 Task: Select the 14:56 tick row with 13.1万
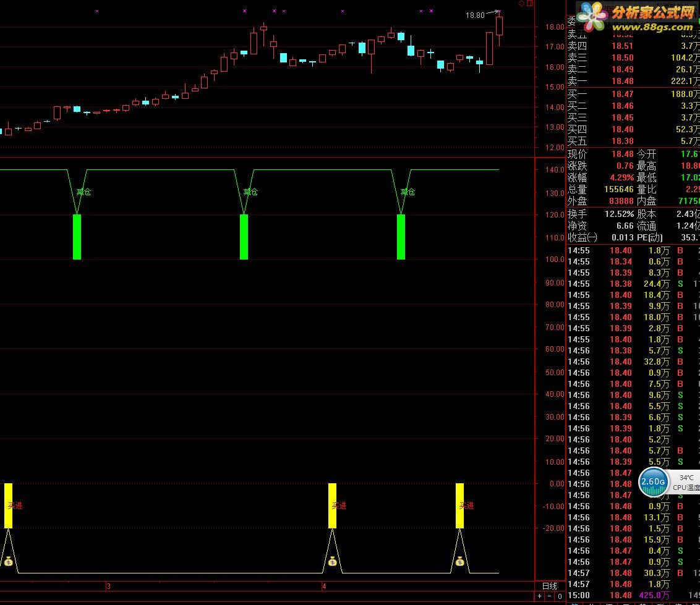pyautogui.click(x=633, y=517)
